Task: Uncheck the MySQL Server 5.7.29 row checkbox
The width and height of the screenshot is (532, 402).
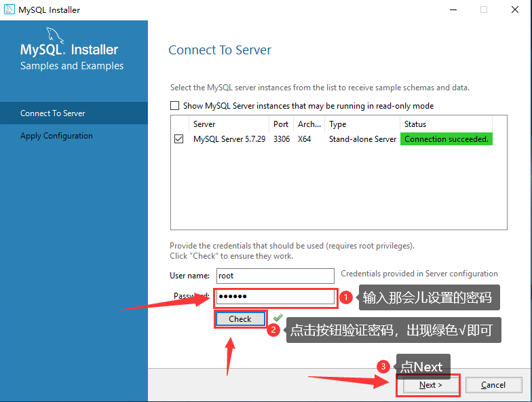Action: pyautogui.click(x=179, y=139)
